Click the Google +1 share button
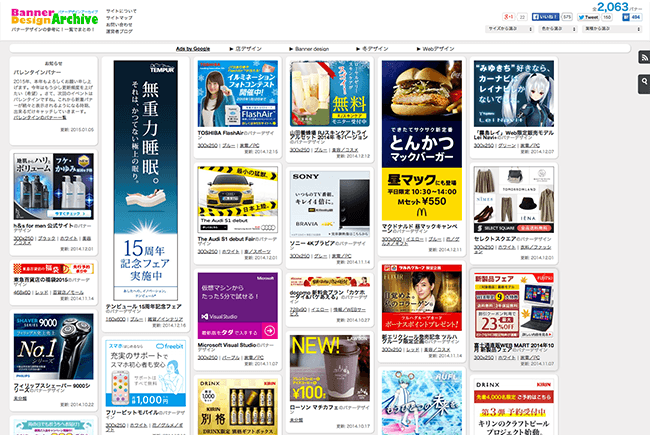Image resolution: width=650 pixels, height=435 pixels. click(x=508, y=17)
